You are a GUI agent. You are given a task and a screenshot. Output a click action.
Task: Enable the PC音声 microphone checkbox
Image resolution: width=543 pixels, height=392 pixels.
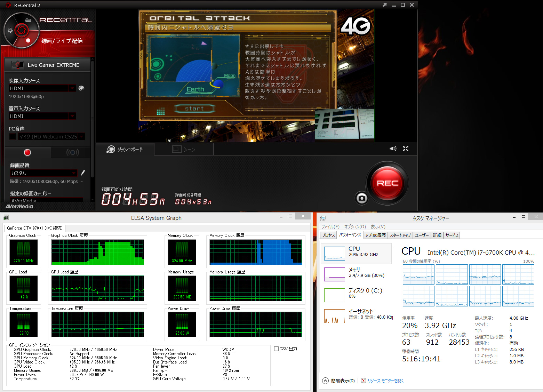13,136
